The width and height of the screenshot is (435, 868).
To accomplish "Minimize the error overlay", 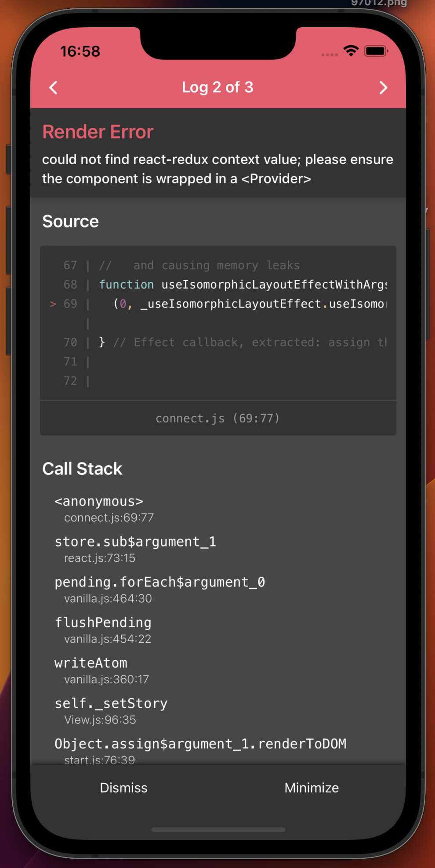I will [312, 788].
